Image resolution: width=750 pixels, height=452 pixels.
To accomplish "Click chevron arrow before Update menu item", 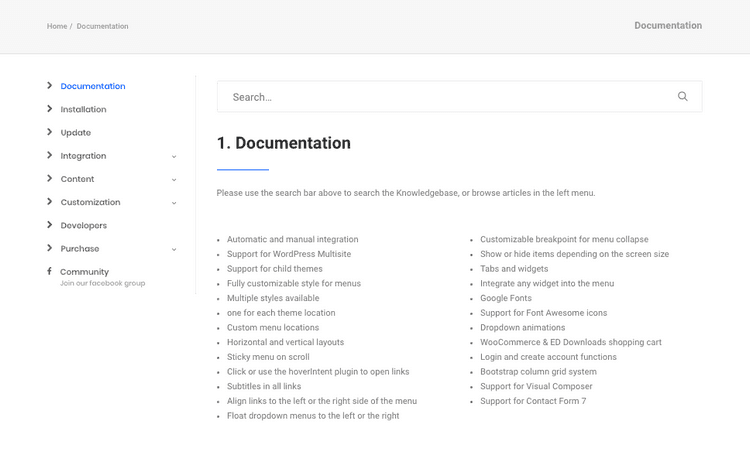I will [x=49, y=132].
